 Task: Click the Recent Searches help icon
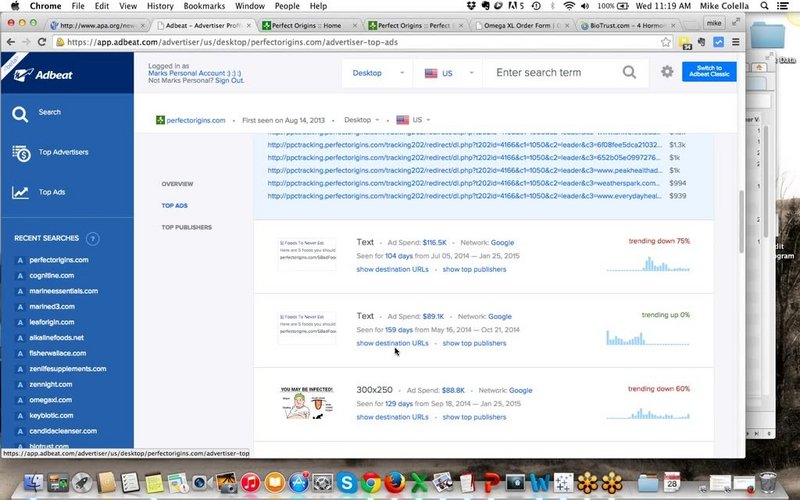[93, 238]
